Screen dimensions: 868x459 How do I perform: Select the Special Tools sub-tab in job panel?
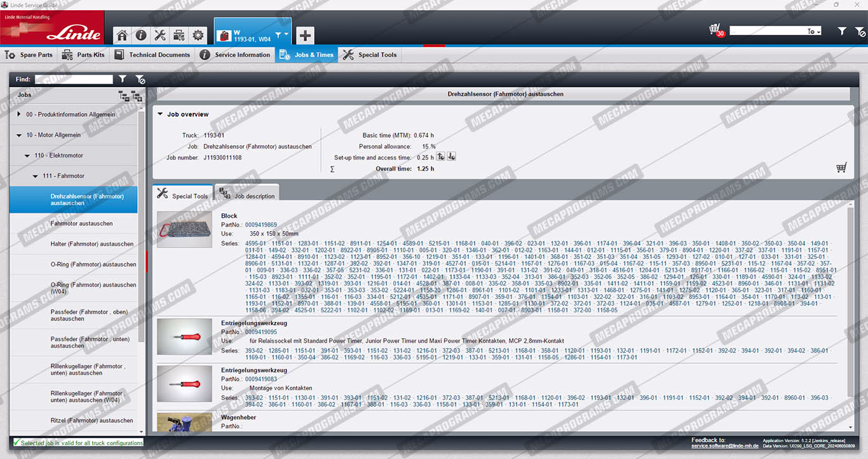(183, 194)
